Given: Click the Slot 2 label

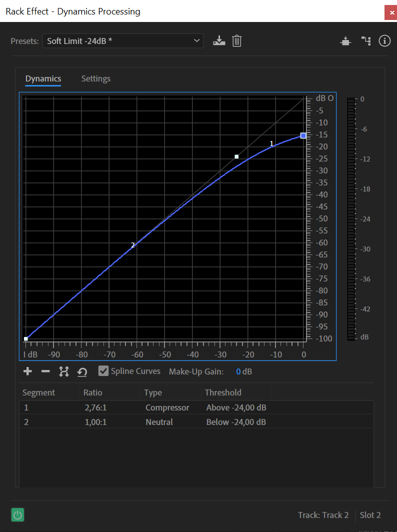Looking at the screenshot, I should click(x=370, y=515).
